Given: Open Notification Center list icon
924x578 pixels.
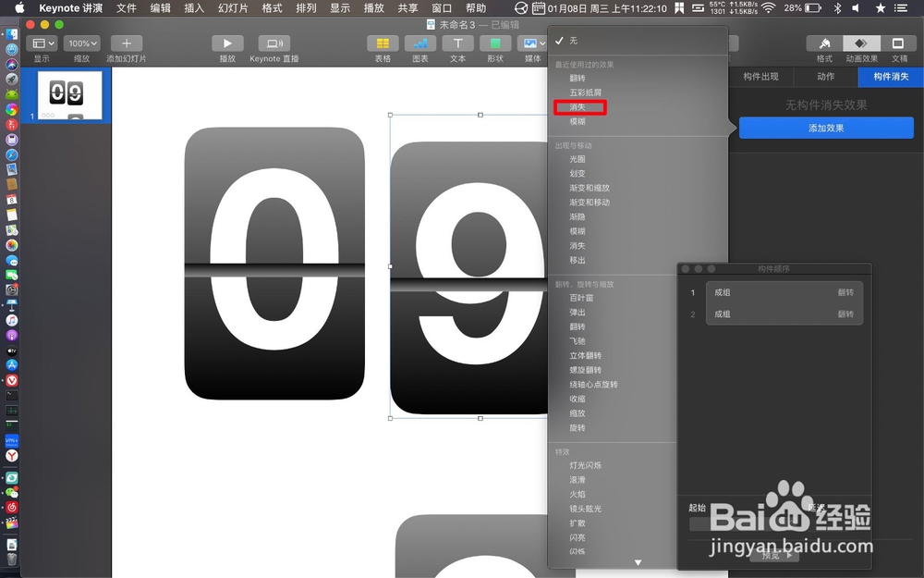Looking at the screenshot, I should [901, 7].
